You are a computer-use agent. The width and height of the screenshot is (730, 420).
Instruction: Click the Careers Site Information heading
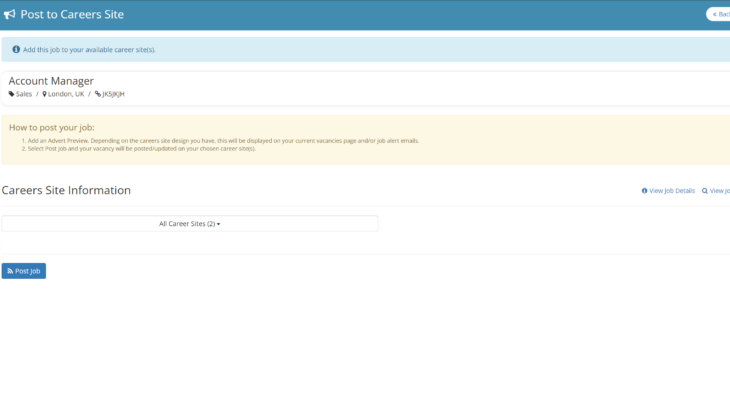pos(66,190)
